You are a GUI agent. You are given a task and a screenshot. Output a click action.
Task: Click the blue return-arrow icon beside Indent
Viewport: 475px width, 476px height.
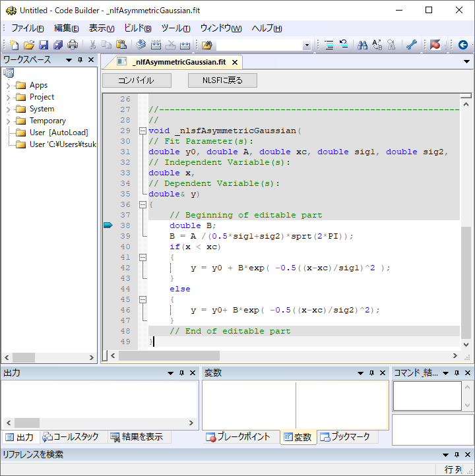tap(344, 45)
